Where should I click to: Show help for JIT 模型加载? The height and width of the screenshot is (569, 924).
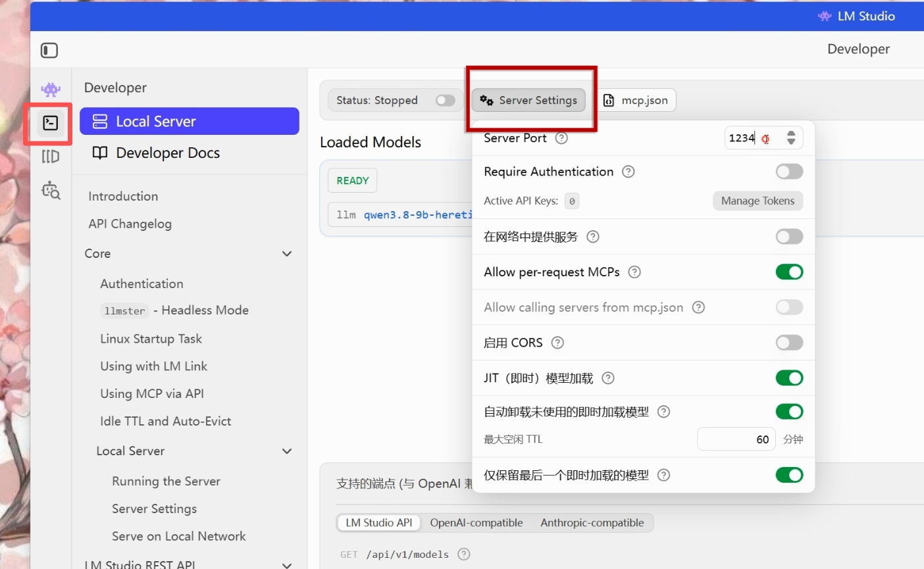608,378
